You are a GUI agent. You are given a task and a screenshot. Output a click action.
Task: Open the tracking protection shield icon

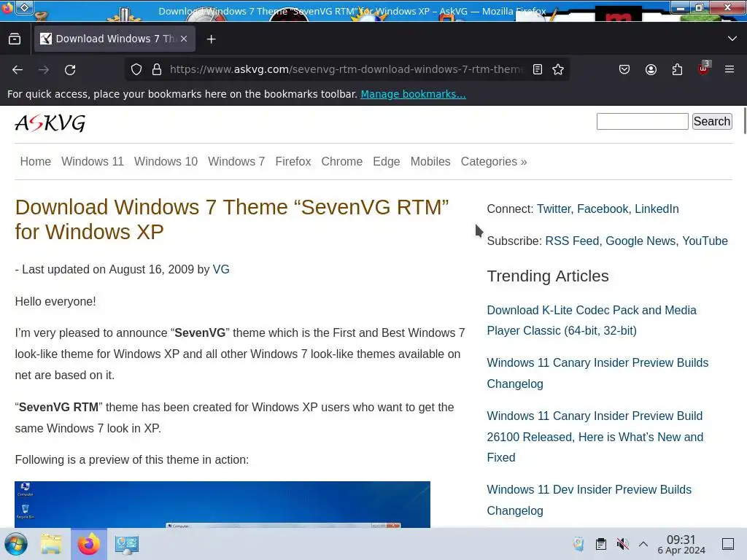(136, 69)
